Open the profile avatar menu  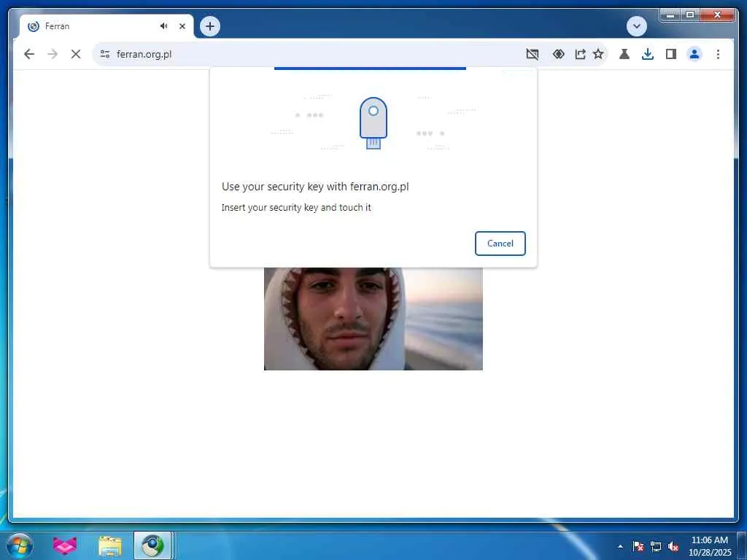pyautogui.click(x=694, y=54)
